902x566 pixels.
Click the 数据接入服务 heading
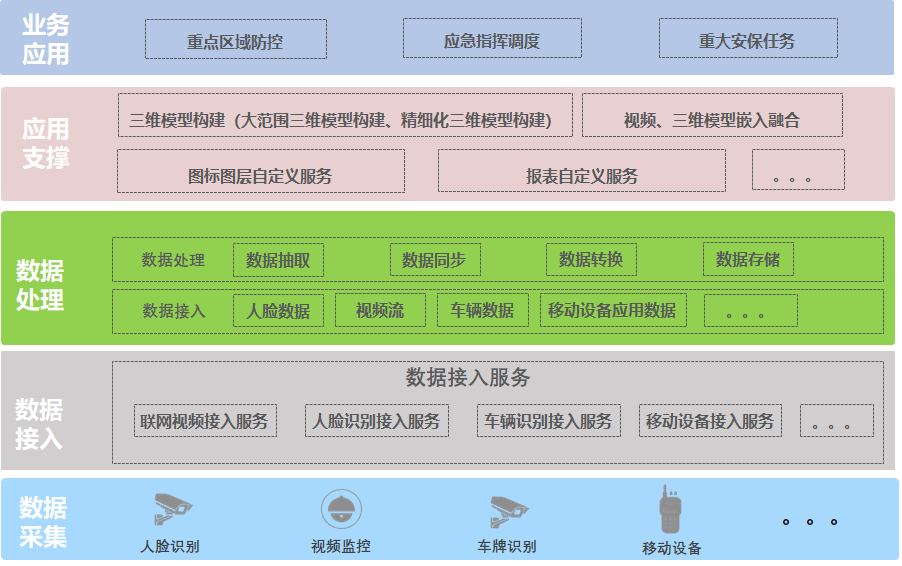point(468,378)
